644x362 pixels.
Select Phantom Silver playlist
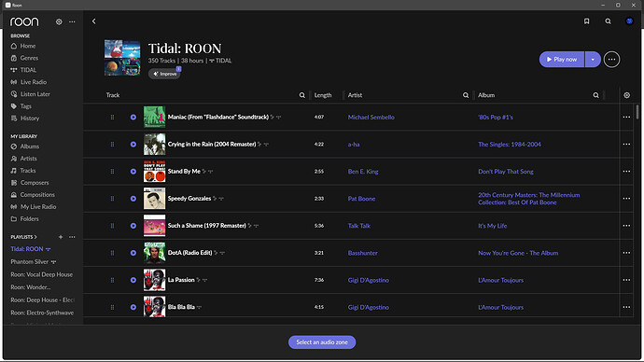point(30,262)
